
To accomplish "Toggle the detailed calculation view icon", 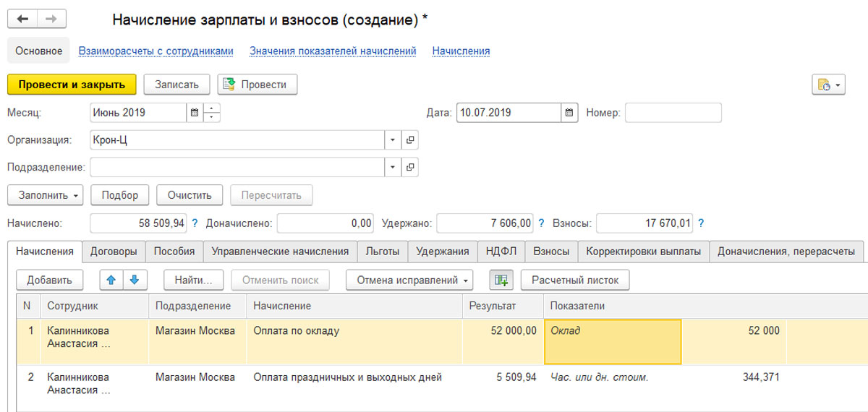I will click(501, 280).
